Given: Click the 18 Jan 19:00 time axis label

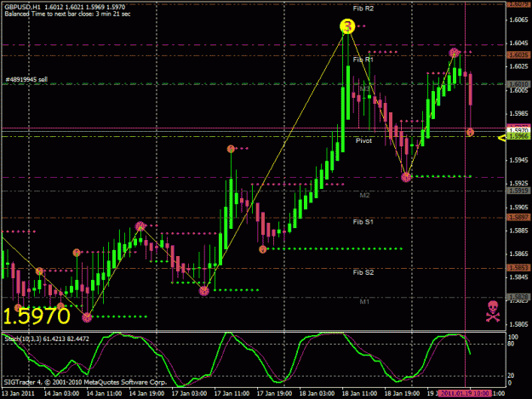Looking at the screenshot, I should point(402,393).
